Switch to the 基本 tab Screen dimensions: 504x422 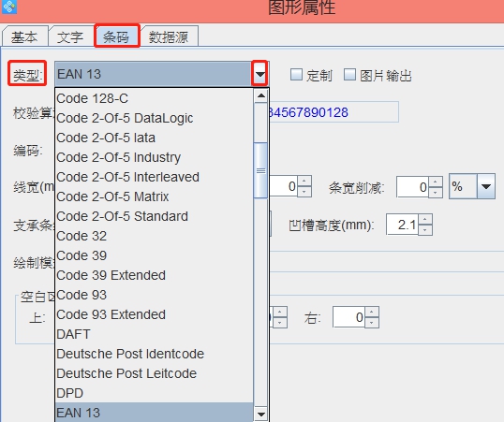point(24,36)
